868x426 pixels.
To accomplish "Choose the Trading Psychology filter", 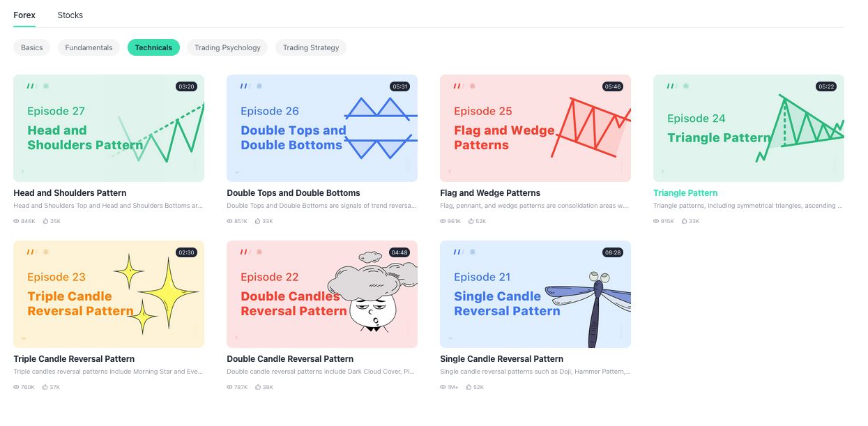I will [x=227, y=47].
